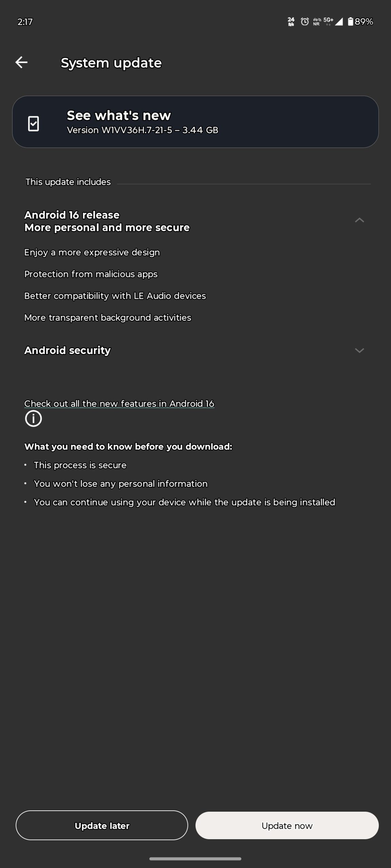The height and width of the screenshot is (868, 391).
Task: Tap the 5G+ signal strength icon
Action: [333, 22]
